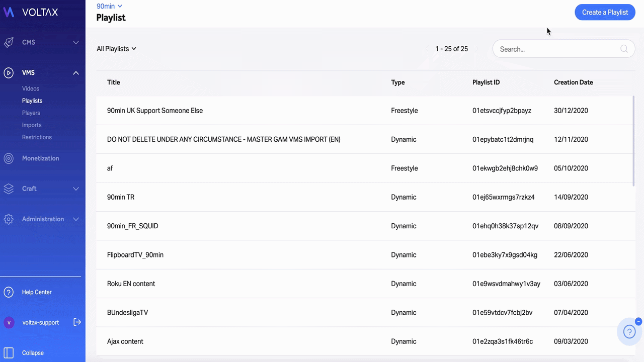
Task: Click the 1 - 25 of 25 pagination text
Action: [452, 49]
